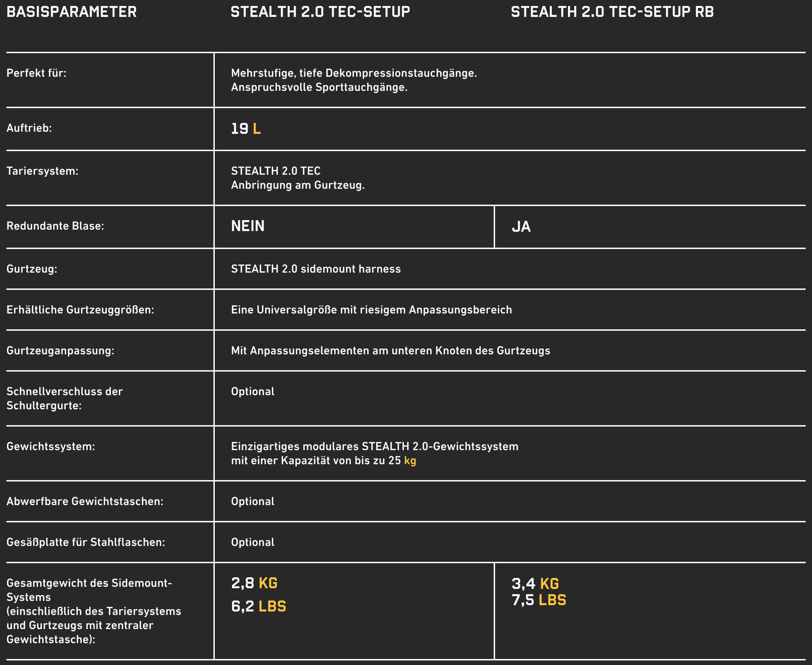The width and height of the screenshot is (812, 665).
Task: Click the '3,4 KG' weight value
Action: coord(535,584)
